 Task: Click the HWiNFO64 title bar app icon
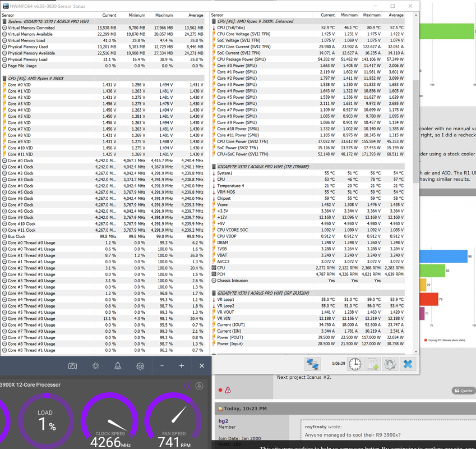click(5, 6)
